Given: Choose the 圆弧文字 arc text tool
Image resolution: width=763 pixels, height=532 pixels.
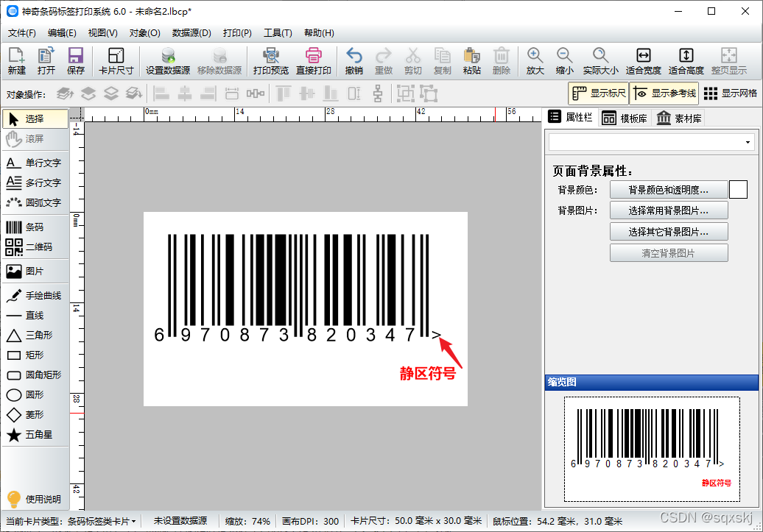Looking at the screenshot, I should point(35,202).
